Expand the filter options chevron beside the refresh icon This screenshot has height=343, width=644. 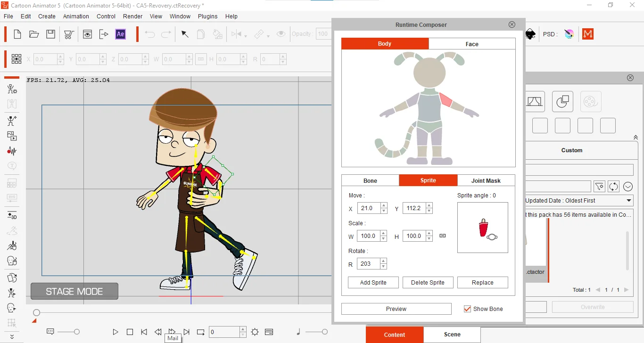coord(628,187)
